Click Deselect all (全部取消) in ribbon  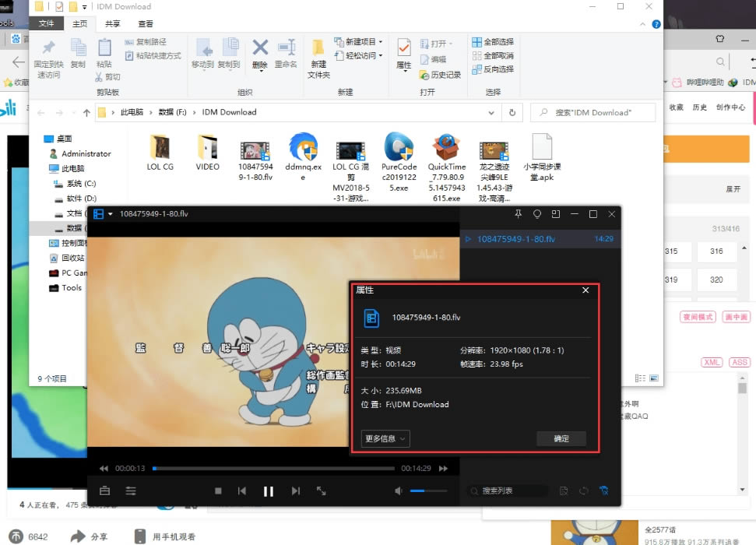tap(493, 56)
